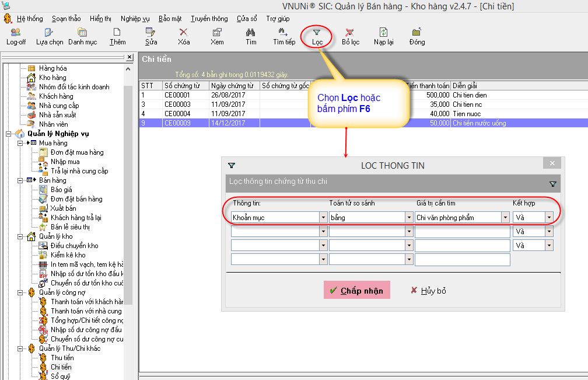Image resolution: width=588 pixels, height=380 pixels.
Task: Open the first Kết hợp dropdown
Action: (x=548, y=218)
